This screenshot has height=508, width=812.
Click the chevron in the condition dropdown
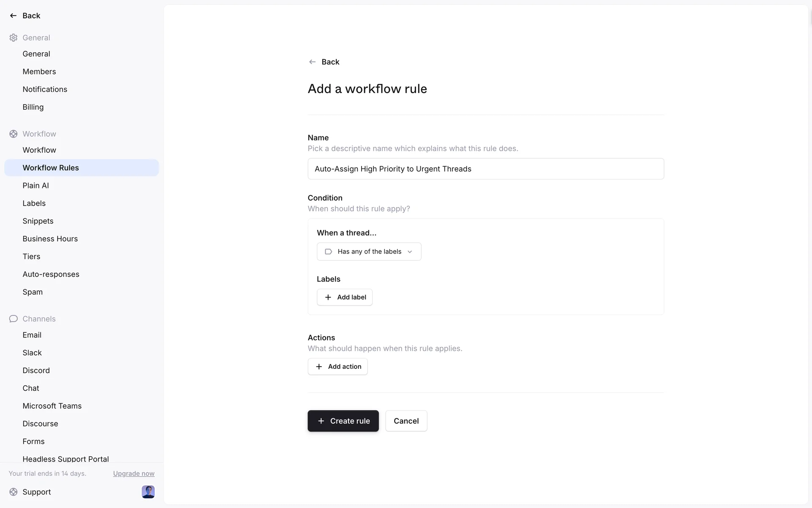(x=409, y=252)
